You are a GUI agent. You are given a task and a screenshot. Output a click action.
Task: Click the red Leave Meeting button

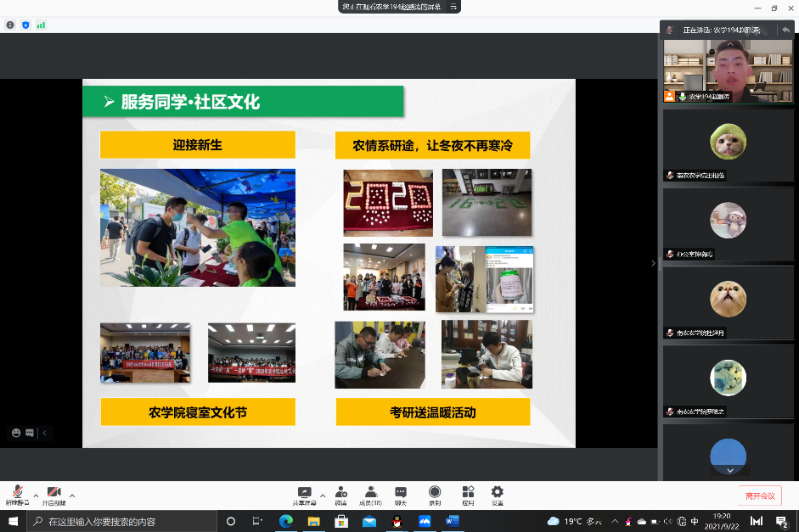[x=760, y=496]
